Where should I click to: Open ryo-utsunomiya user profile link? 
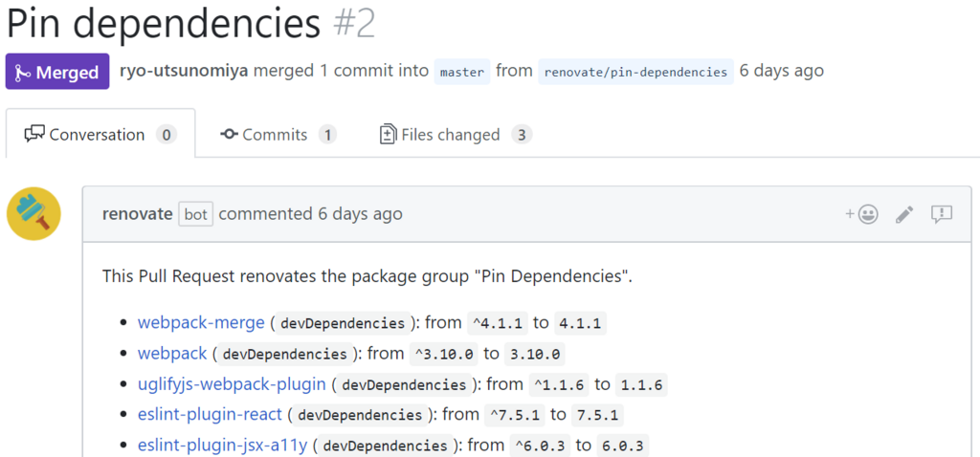coord(183,71)
